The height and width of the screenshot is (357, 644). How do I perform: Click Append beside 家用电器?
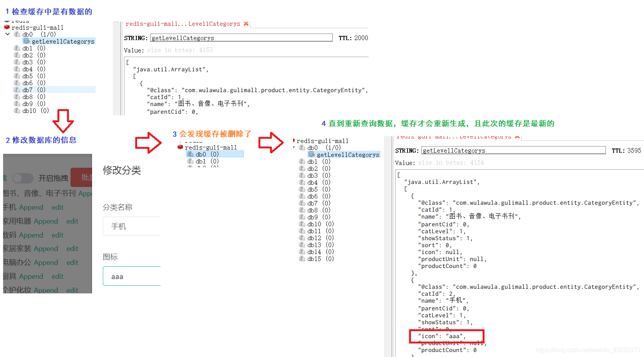tap(46, 221)
